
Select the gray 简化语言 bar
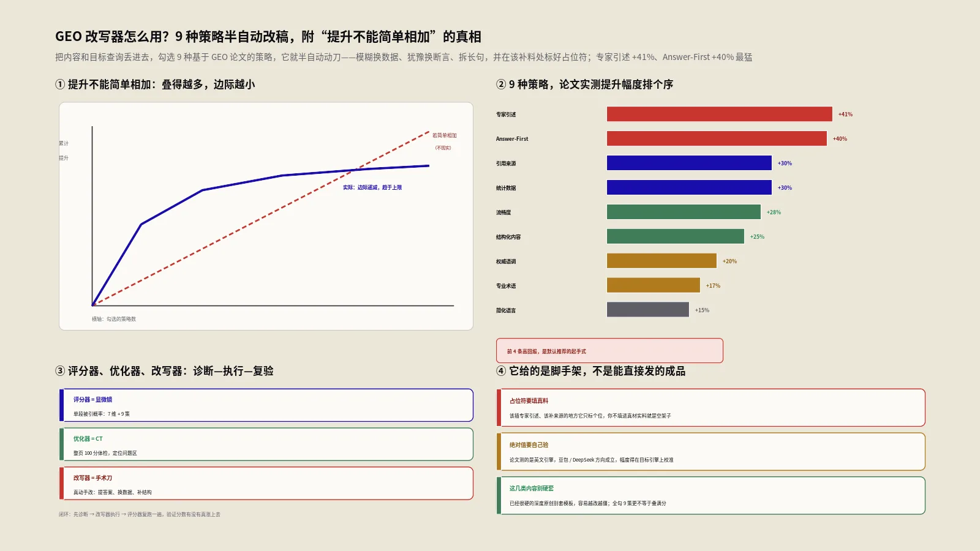[x=648, y=310]
